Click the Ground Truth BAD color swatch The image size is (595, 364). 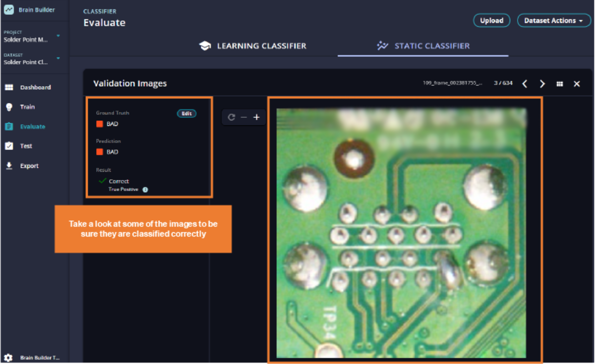pyautogui.click(x=99, y=124)
